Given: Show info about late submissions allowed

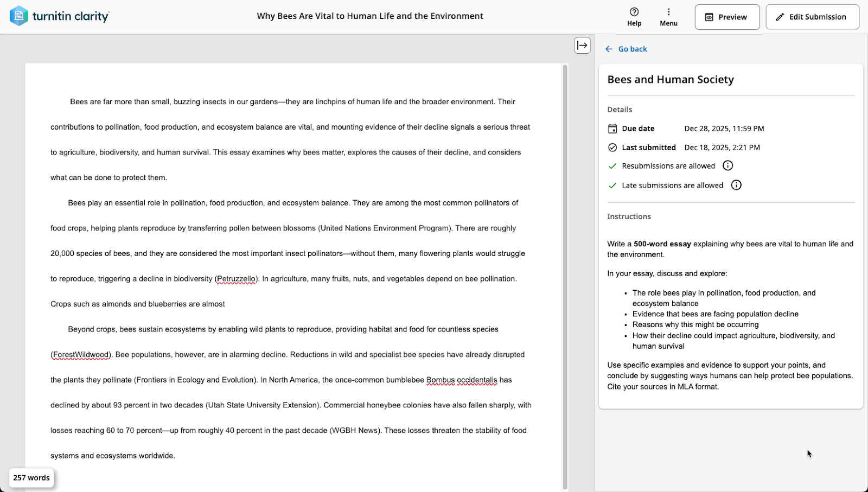Looking at the screenshot, I should [x=736, y=185].
